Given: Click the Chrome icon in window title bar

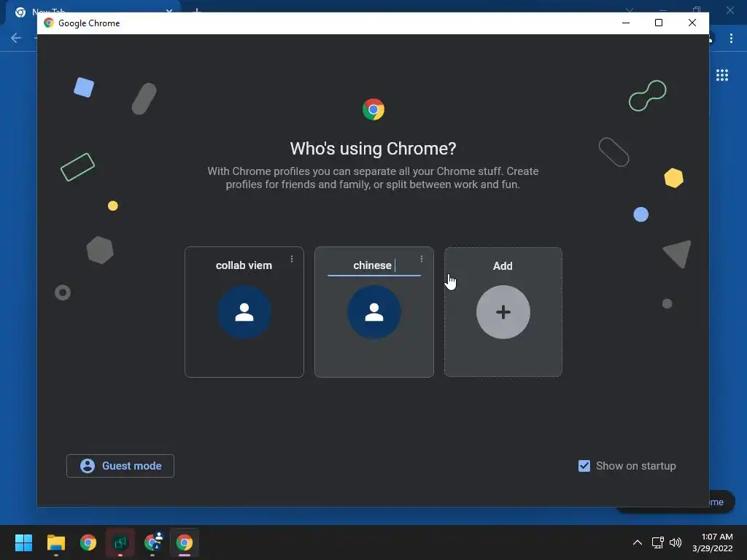Looking at the screenshot, I should tap(49, 23).
